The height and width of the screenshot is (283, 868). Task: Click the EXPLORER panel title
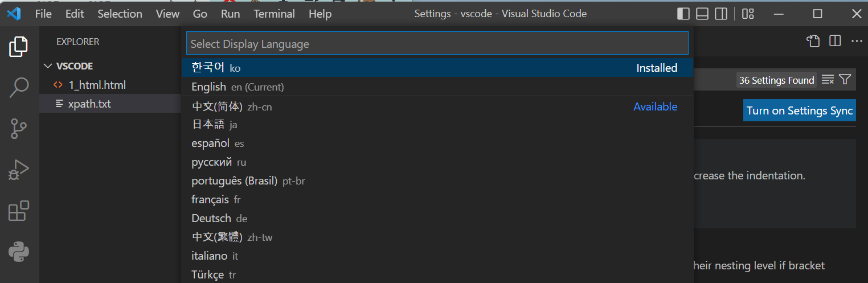78,42
